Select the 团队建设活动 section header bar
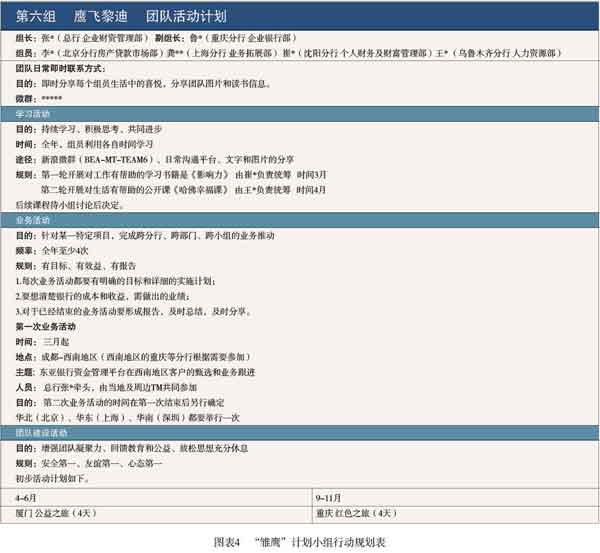 [300, 431]
